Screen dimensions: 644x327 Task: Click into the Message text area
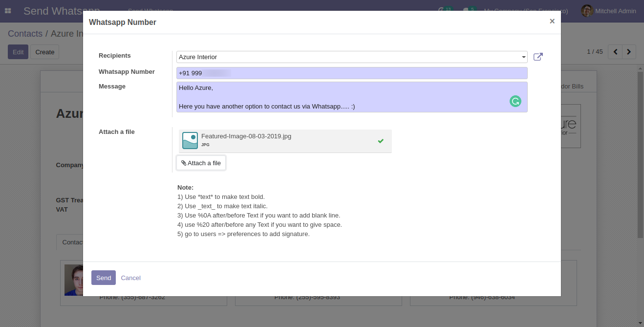[x=352, y=97]
